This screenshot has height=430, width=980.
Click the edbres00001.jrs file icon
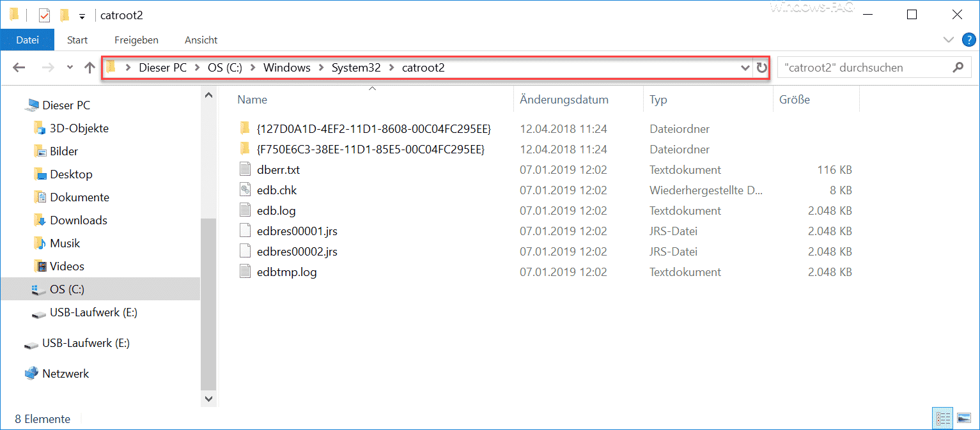(245, 231)
